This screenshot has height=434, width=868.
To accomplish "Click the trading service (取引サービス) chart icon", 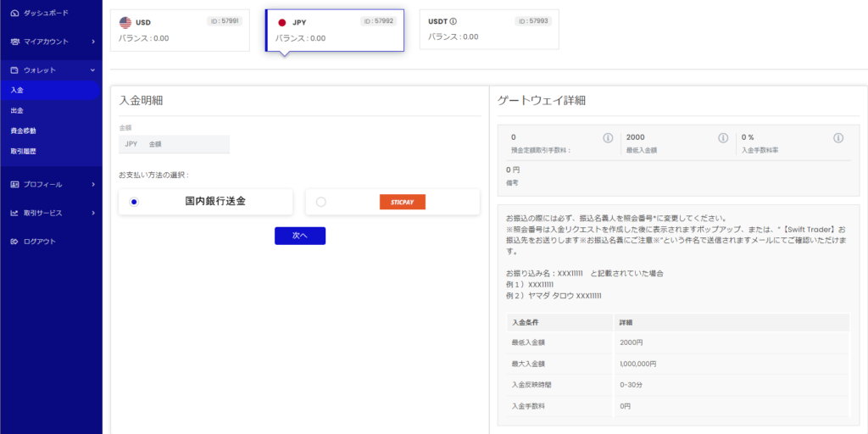I will tap(14, 213).
